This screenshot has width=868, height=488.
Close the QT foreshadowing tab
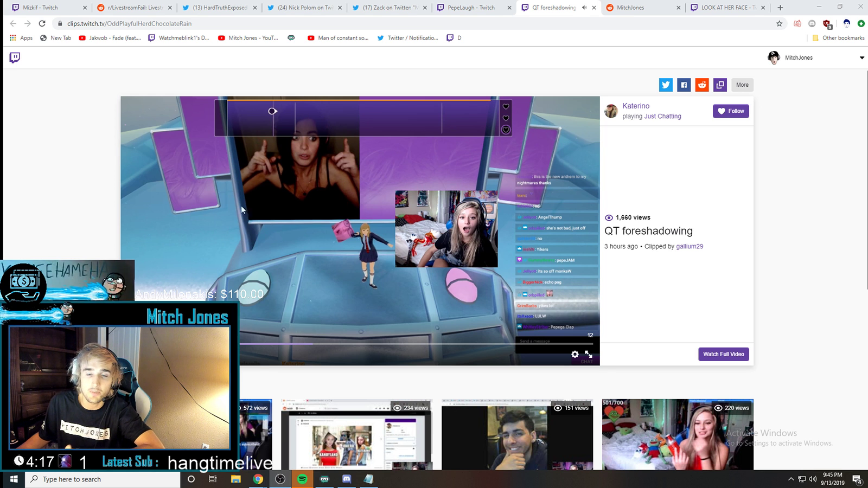tap(594, 8)
